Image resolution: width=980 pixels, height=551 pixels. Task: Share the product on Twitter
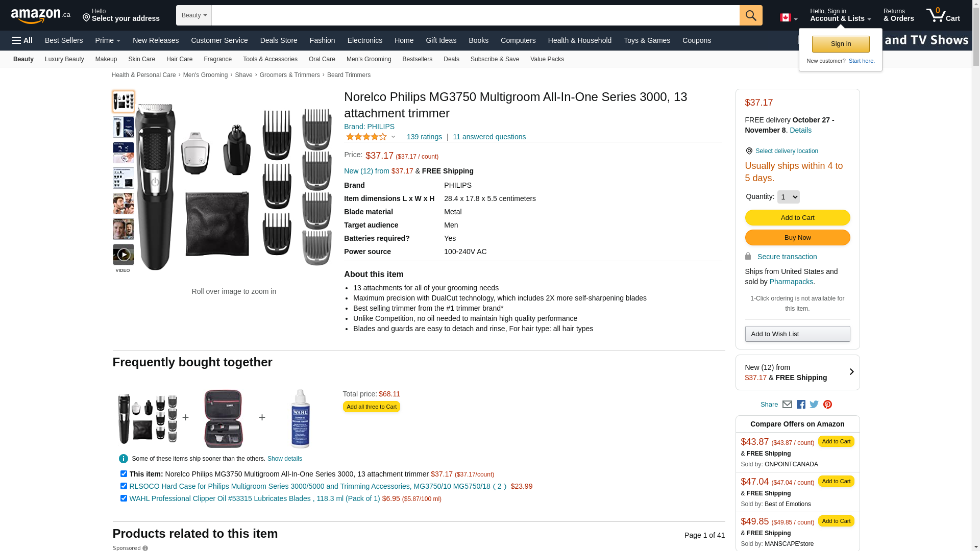tap(814, 405)
